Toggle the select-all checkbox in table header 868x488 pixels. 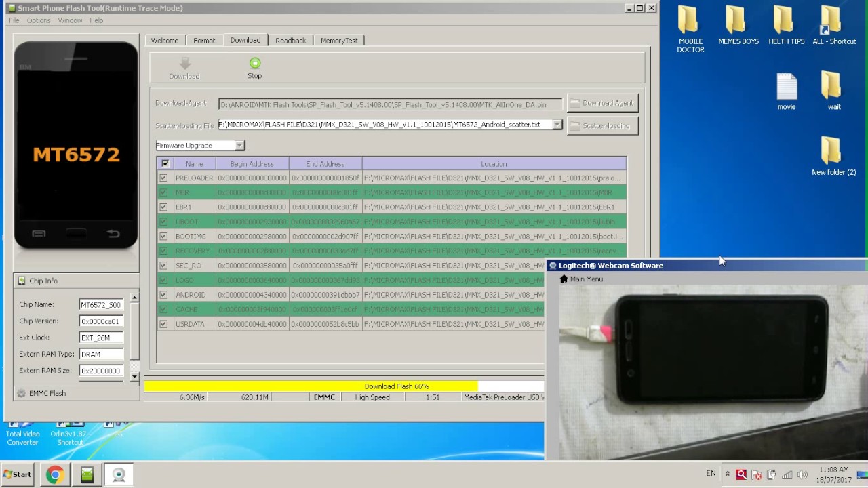(165, 164)
